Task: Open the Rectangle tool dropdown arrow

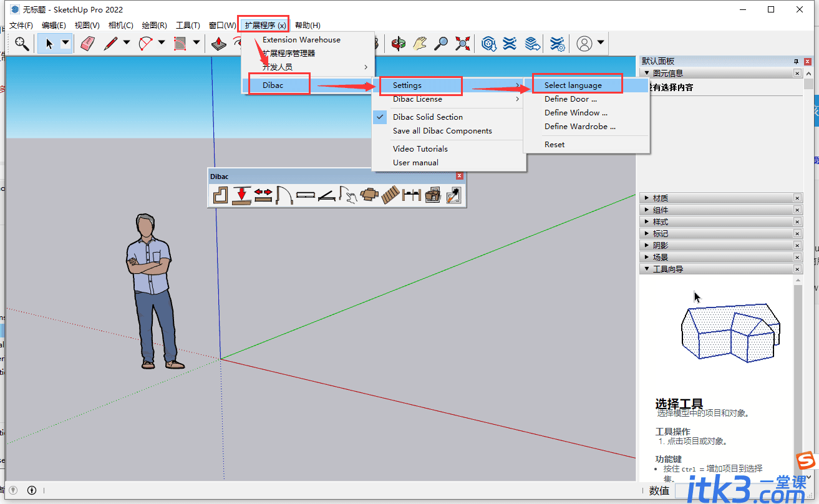Action: [196, 43]
